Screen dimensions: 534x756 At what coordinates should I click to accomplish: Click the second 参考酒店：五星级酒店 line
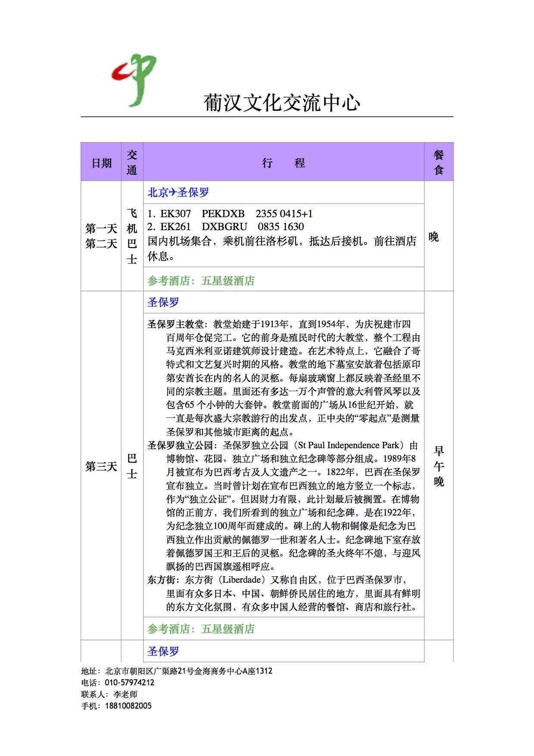(201, 629)
